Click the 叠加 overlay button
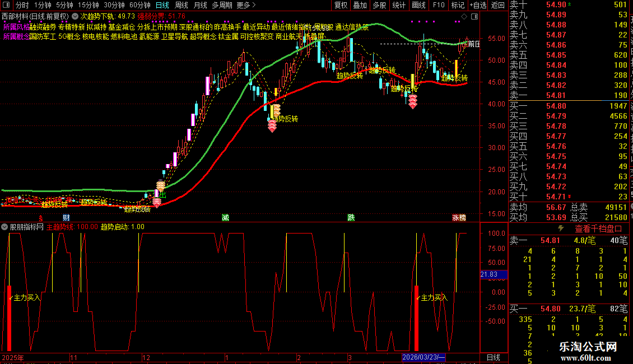 pos(360,5)
